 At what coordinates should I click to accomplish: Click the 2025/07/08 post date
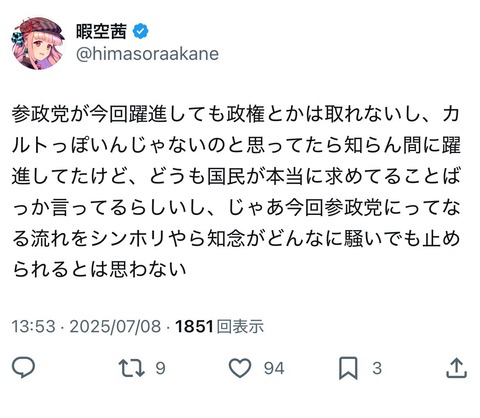click(115, 326)
